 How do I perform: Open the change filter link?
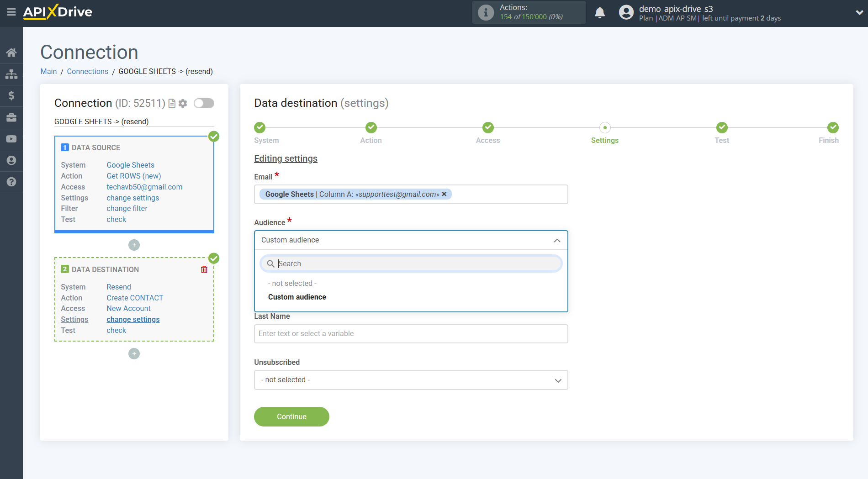coord(127,208)
